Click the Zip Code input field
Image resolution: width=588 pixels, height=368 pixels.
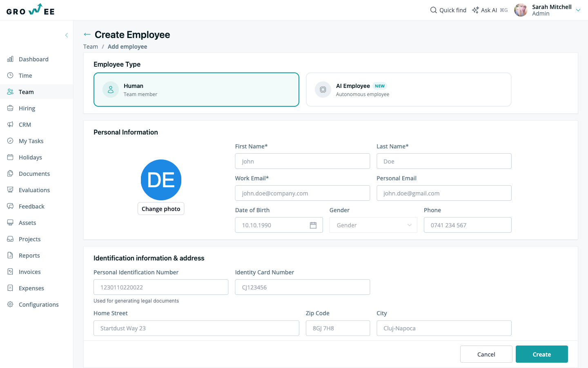tap(338, 328)
